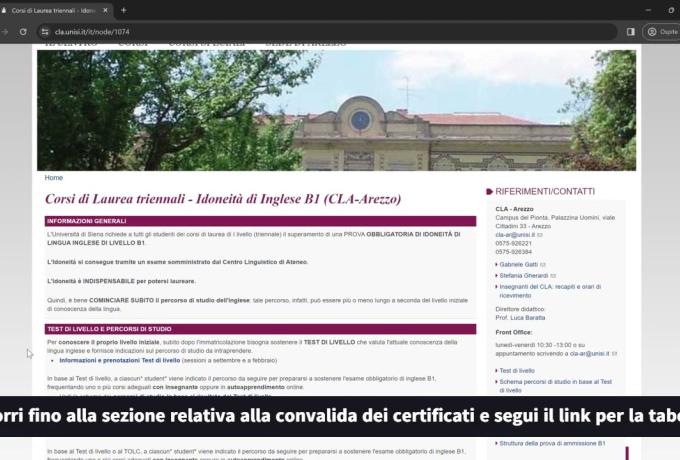Image resolution: width=680 pixels, height=460 pixels.
Task: Follow the Home breadcrumb link
Action: click(54, 178)
